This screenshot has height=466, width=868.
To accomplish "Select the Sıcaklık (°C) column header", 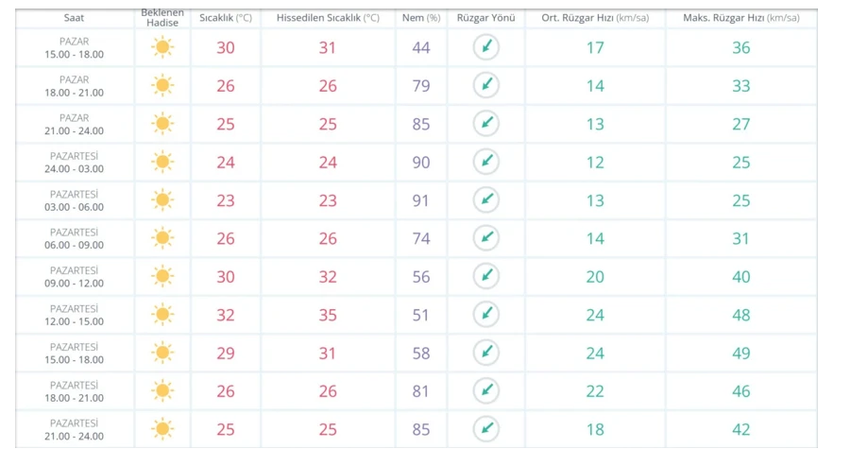I will [226, 18].
